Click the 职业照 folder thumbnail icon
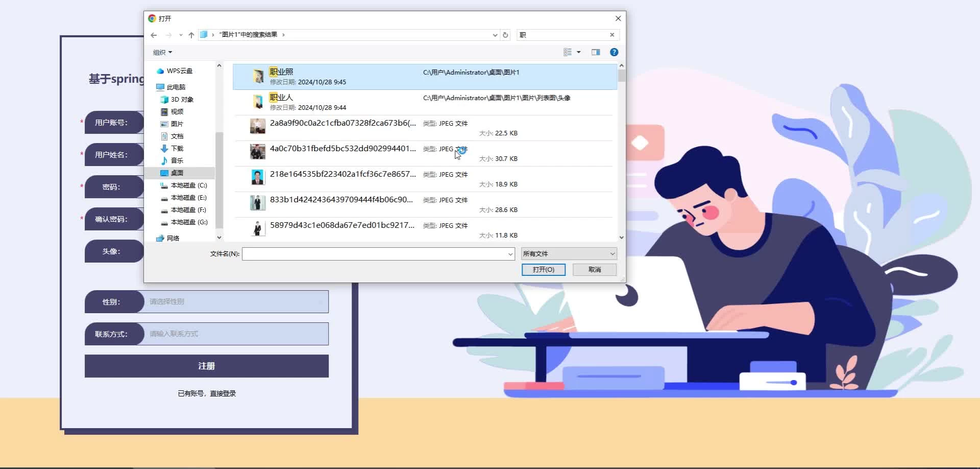This screenshot has width=980, height=469. (258, 76)
